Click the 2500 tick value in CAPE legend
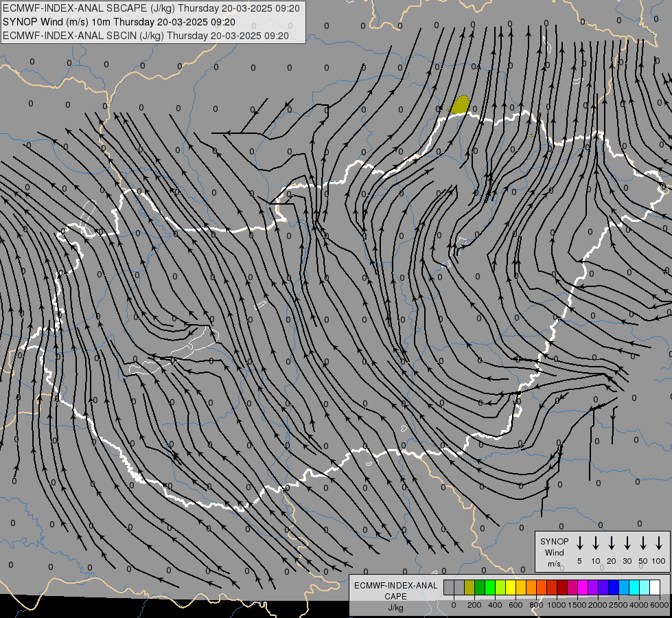The image size is (672, 618). (618, 605)
